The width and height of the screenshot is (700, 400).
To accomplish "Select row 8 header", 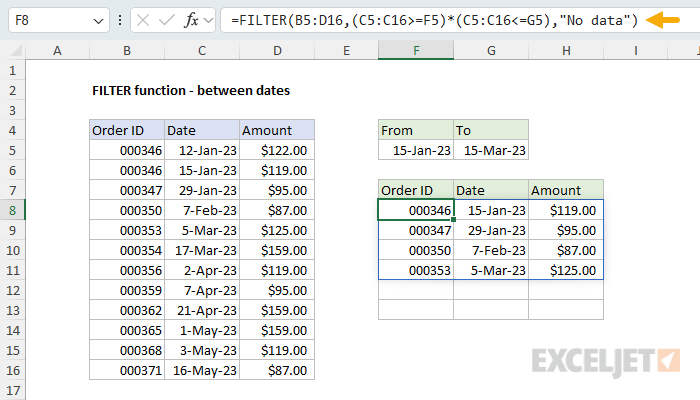I will [x=12, y=210].
